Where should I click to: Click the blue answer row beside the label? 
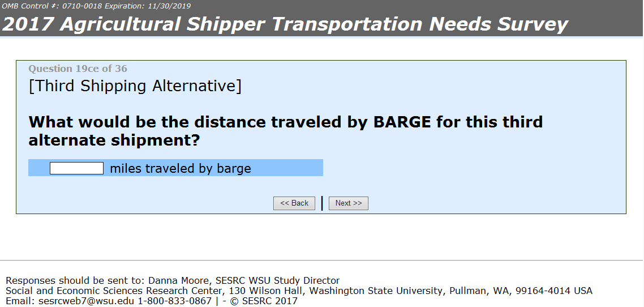pyautogui.click(x=289, y=168)
